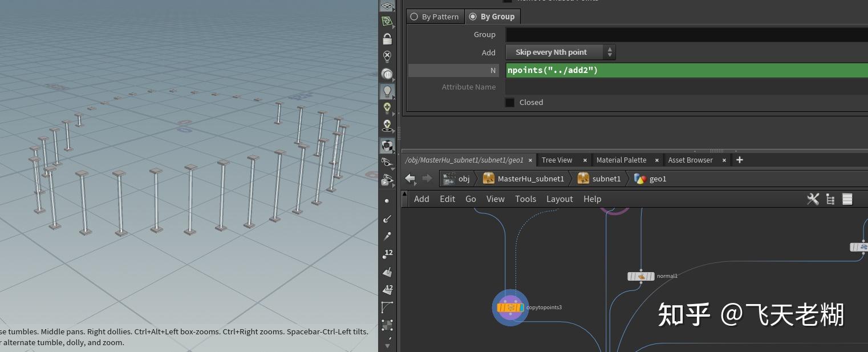This screenshot has height=352, width=868.
Task: Switch to the Tree View tab
Action: coord(557,160)
